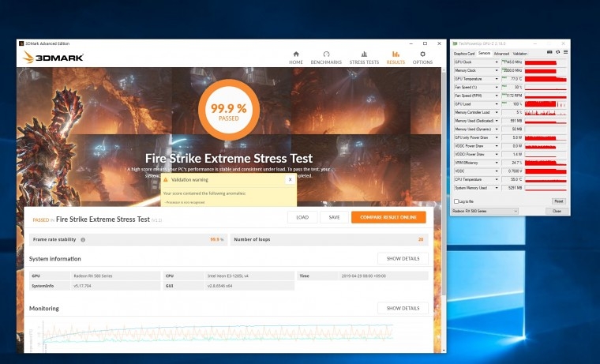Viewport: 600px width, 364px height.
Task: Click the 5291 MB system memory value
Action: pos(512,188)
